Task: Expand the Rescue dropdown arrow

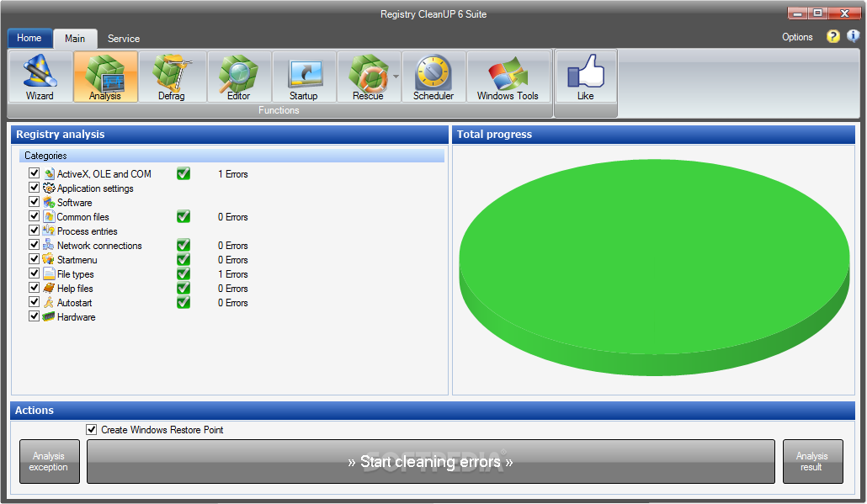Action: click(396, 77)
